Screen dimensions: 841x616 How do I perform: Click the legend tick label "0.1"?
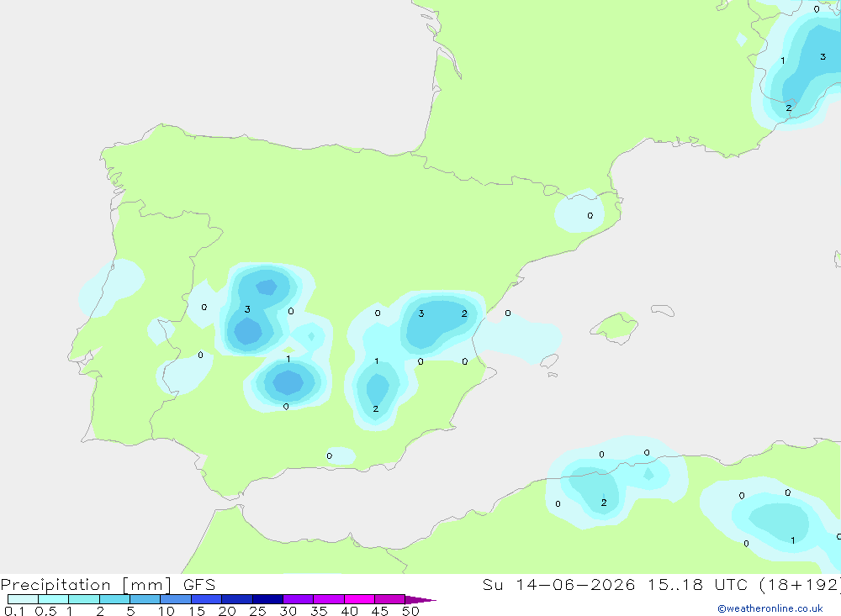[x=14, y=611]
